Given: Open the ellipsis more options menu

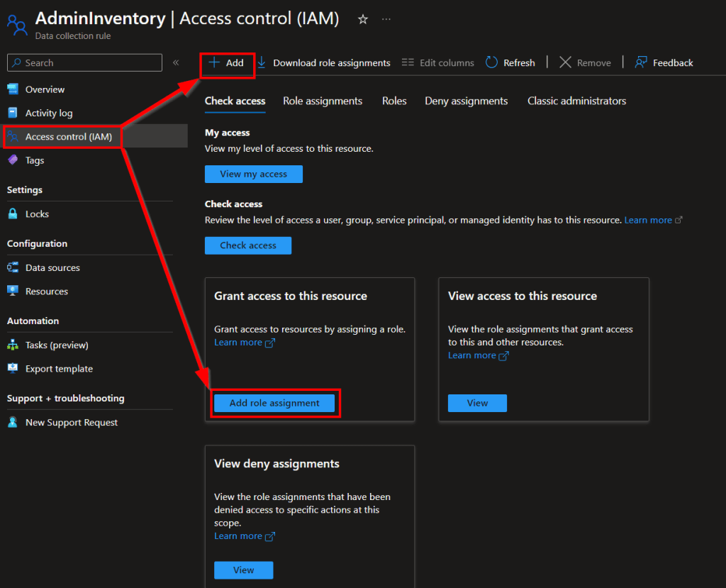Looking at the screenshot, I should [x=386, y=19].
